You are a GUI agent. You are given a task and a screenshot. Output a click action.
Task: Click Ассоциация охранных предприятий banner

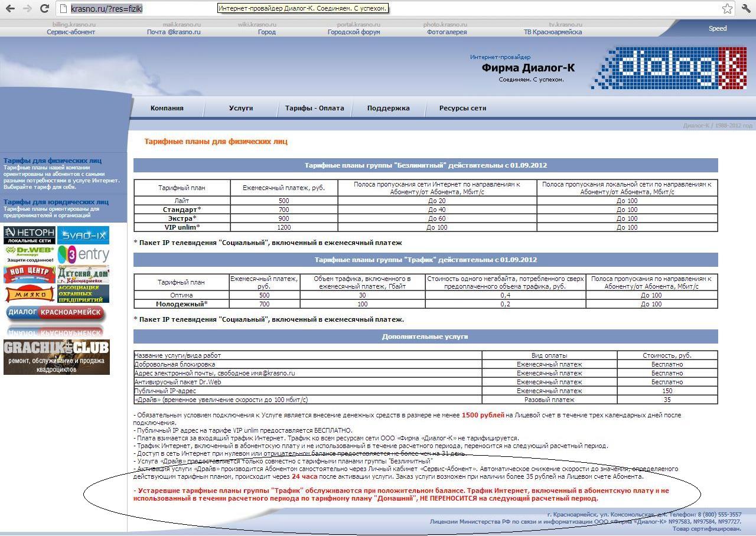(x=83, y=294)
